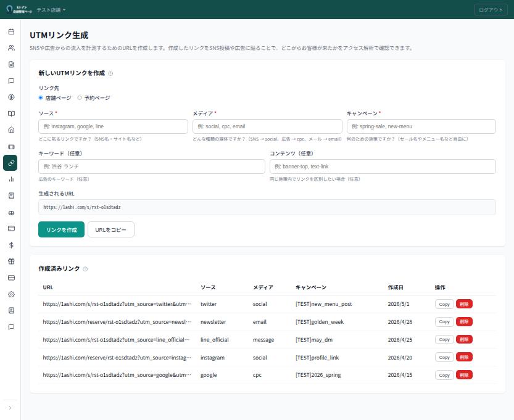The height and width of the screenshot is (420, 514).
Task: Open the credit card icon above dollar sign
Action: click(x=11, y=228)
